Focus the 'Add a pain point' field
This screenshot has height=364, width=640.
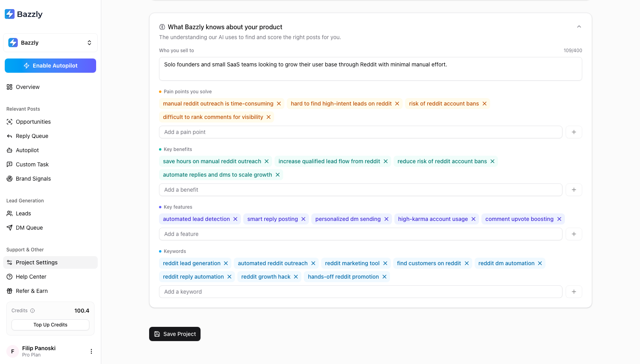[361, 132]
